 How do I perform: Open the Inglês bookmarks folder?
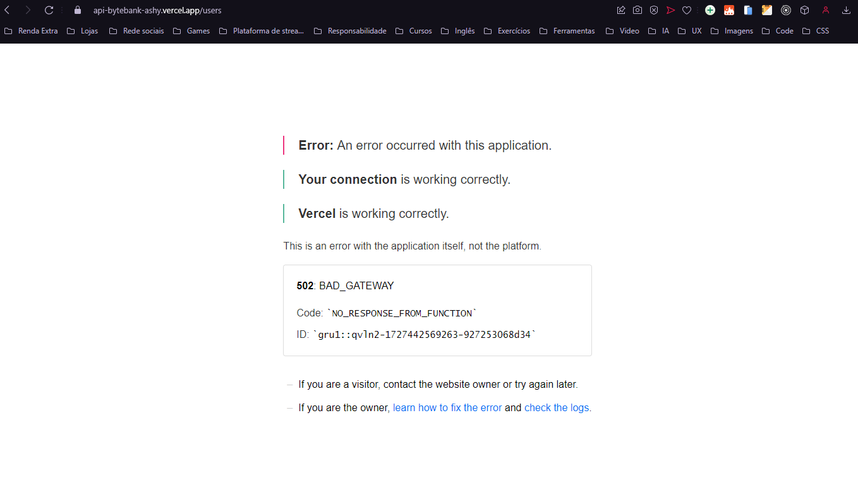point(458,31)
